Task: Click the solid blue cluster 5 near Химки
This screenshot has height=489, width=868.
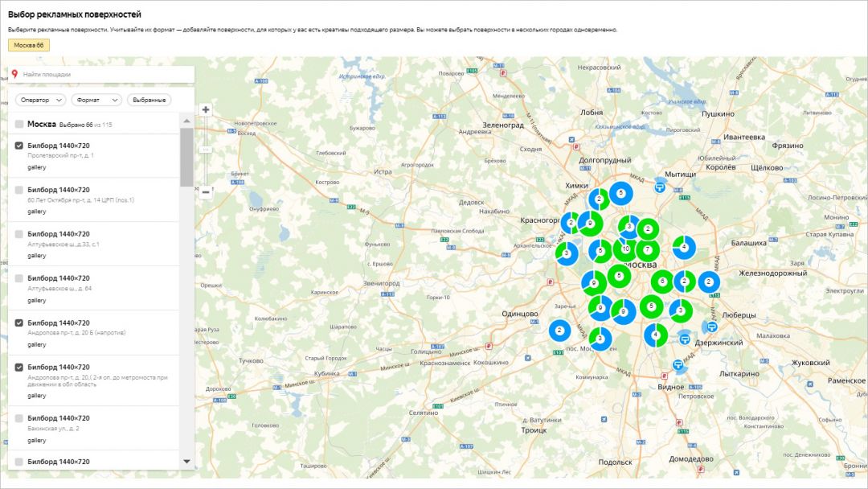Action: (620, 193)
